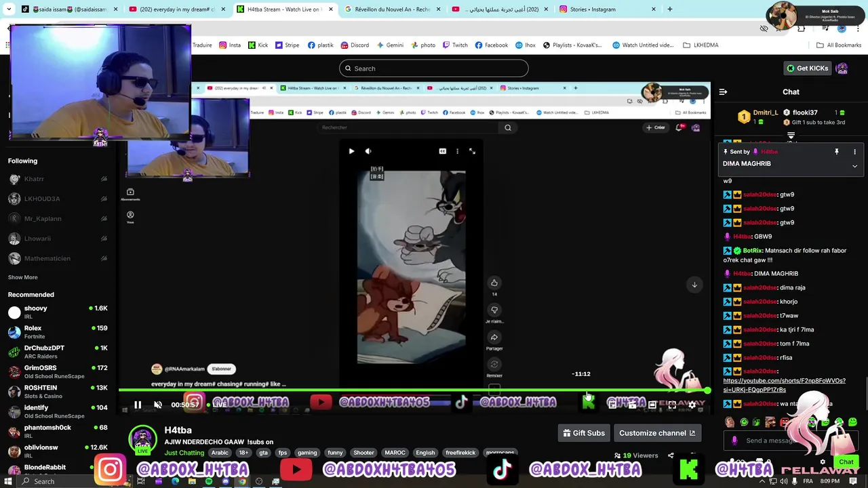The width and height of the screenshot is (868, 488).
Task: Collapse chat panel arrow icon
Action: click(x=723, y=91)
